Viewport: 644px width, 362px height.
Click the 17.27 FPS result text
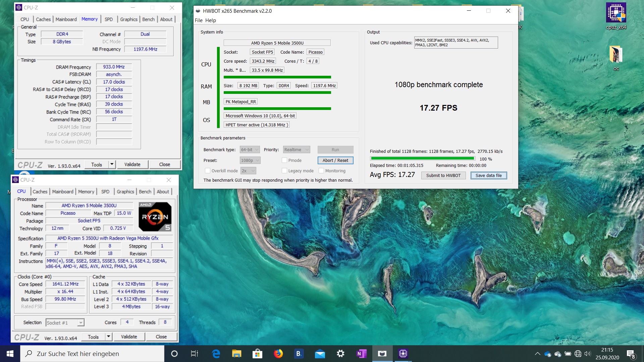point(438,108)
